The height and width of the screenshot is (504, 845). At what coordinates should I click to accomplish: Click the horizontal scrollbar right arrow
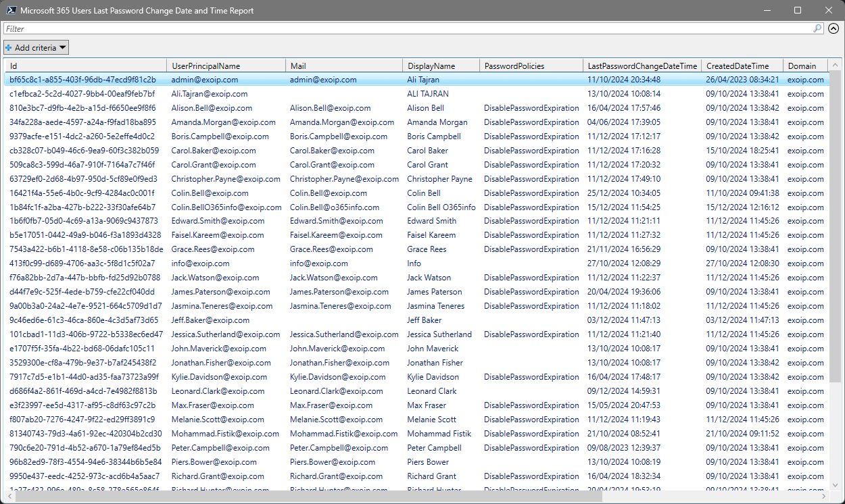[x=823, y=497]
